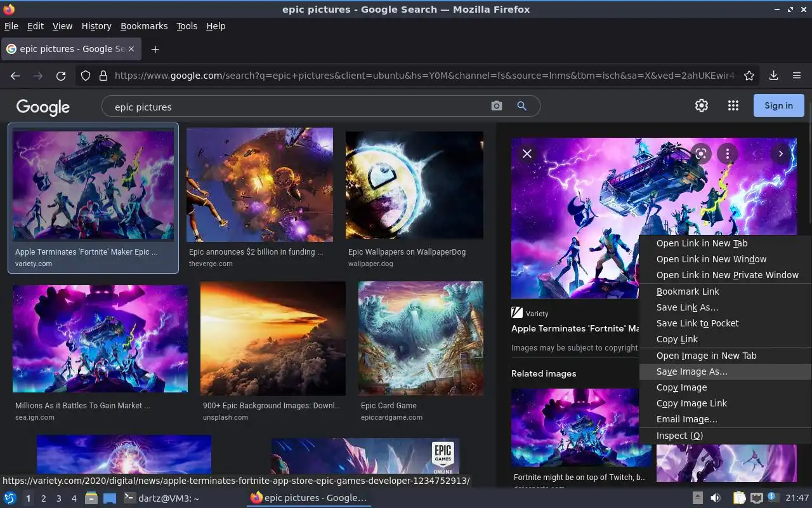Show the desktop from the taskbar
Image resolution: width=812 pixels, height=508 pixels.
[110, 498]
